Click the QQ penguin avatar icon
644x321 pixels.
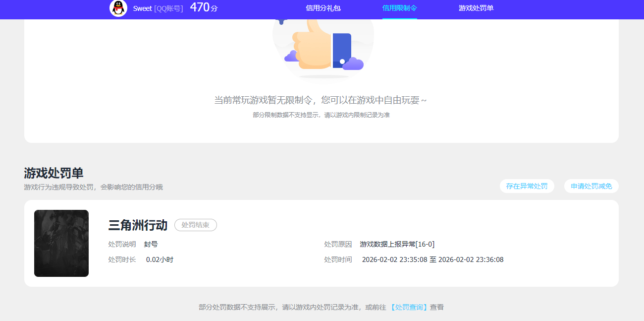[118, 8]
